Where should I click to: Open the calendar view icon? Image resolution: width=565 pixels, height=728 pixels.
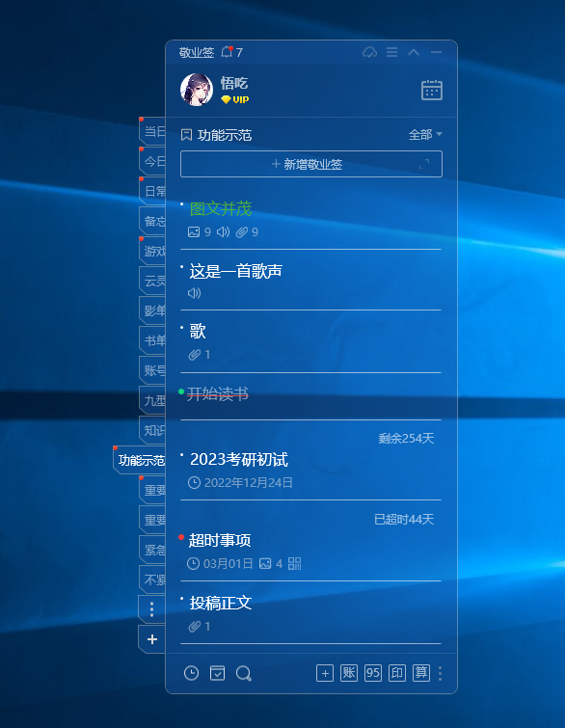click(x=431, y=90)
